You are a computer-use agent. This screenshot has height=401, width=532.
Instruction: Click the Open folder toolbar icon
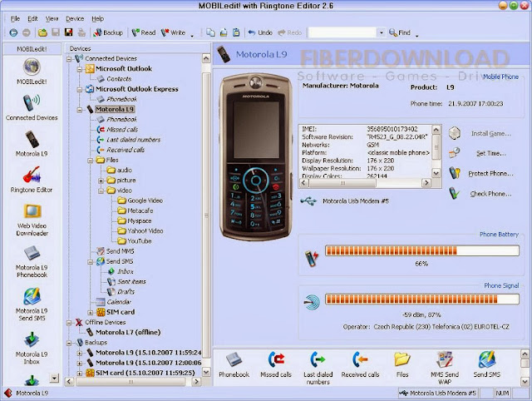42,32
